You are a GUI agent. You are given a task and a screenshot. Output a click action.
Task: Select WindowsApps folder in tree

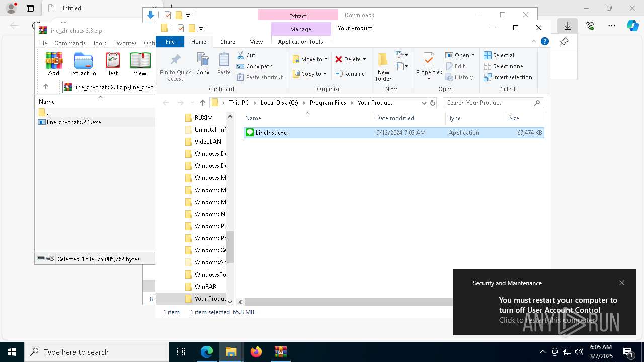coord(210,262)
